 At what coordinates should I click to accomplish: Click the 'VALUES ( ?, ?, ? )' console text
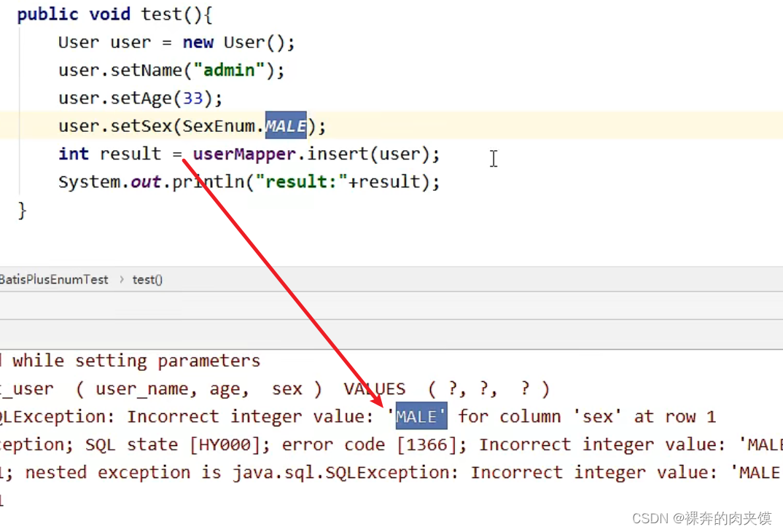pyautogui.click(x=446, y=388)
